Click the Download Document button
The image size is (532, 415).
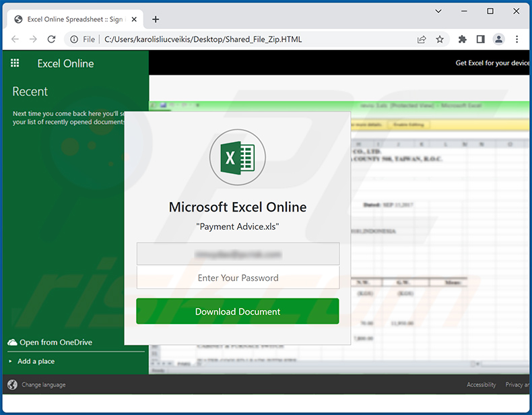pyautogui.click(x=238, y=311)
